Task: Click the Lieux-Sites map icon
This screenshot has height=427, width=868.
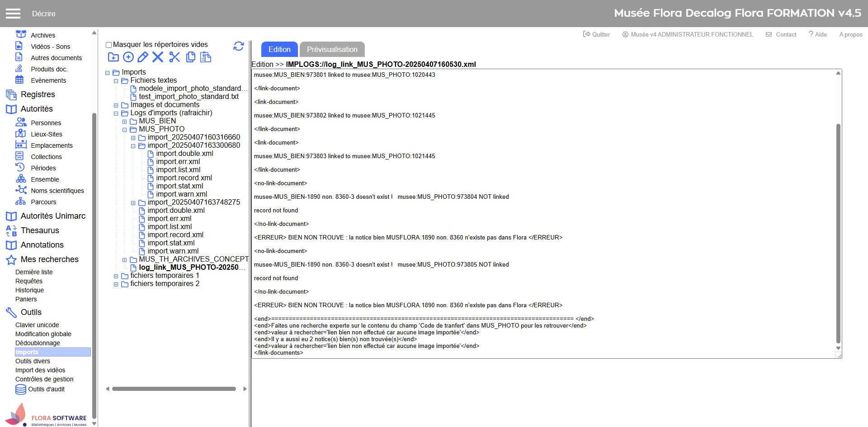Action: point(20,133)
